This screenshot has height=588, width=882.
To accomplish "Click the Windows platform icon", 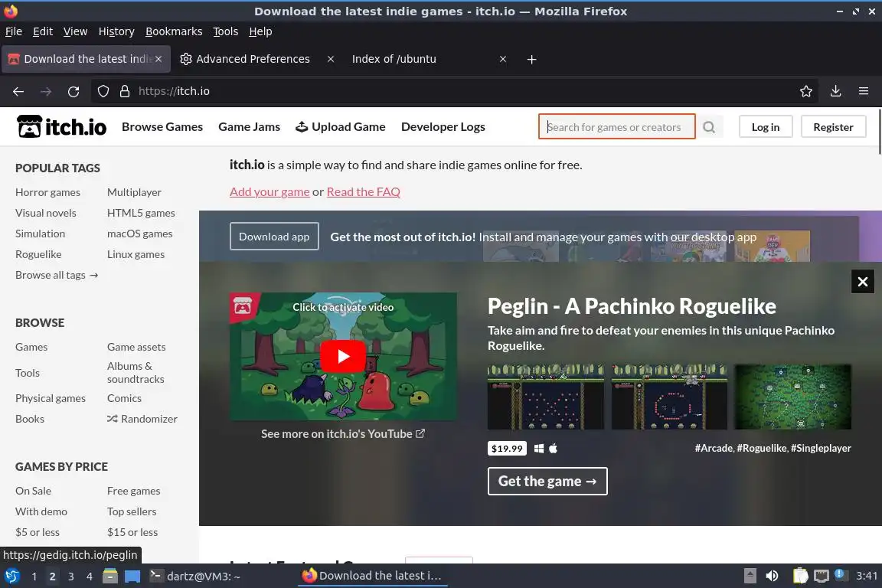I will [x=539, y=449].
